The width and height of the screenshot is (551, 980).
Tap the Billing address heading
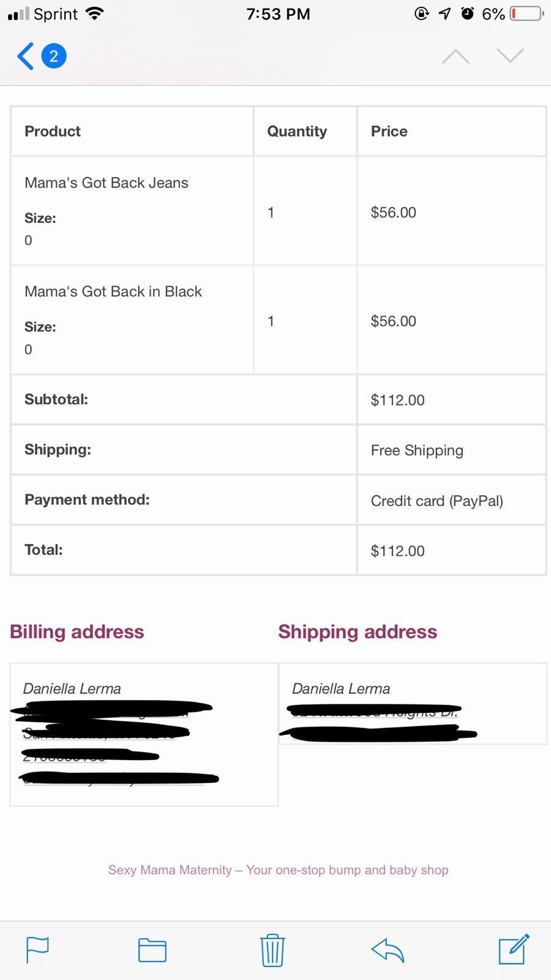point(77,631)
